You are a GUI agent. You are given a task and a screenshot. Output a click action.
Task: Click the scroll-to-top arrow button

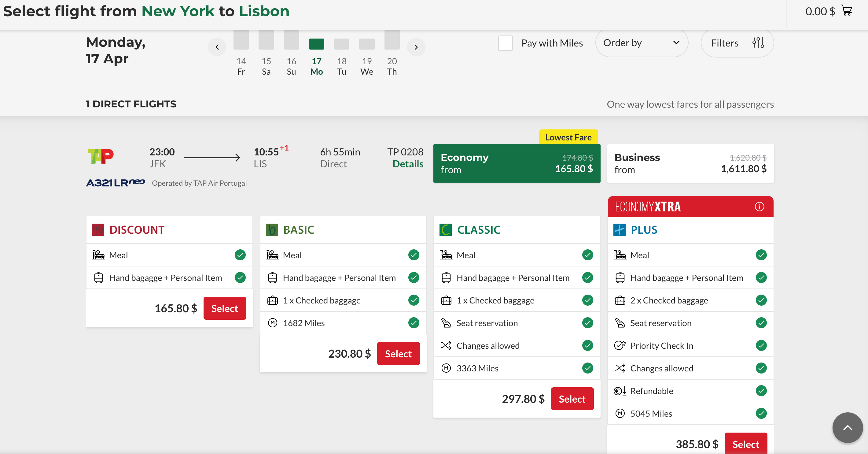847,427
